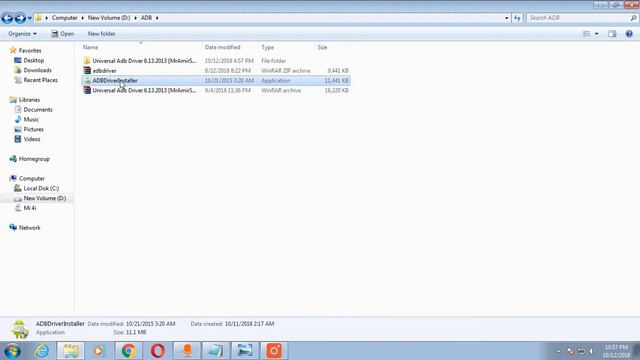This screenshot has height=360, width=640.
Task: Click the volume speaker tray icon
Action: [x=591, y=351]
